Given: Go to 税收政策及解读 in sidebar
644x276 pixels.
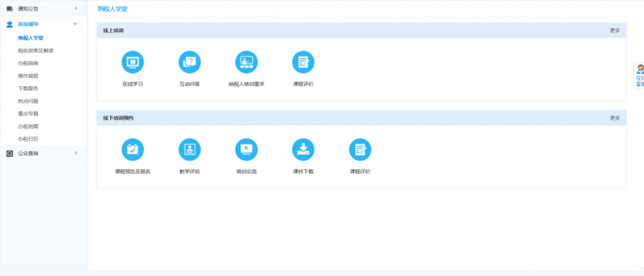Looking at the screenshot, I should tap(35, 50).
